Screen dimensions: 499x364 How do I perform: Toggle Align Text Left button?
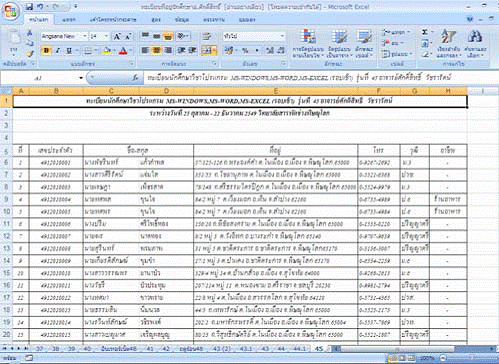coord(145,51)
